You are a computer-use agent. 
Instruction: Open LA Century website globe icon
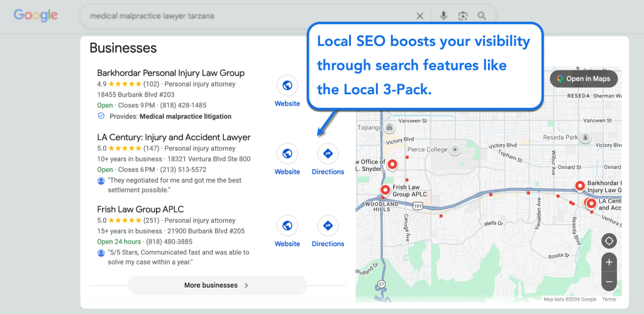click(287, 153)
